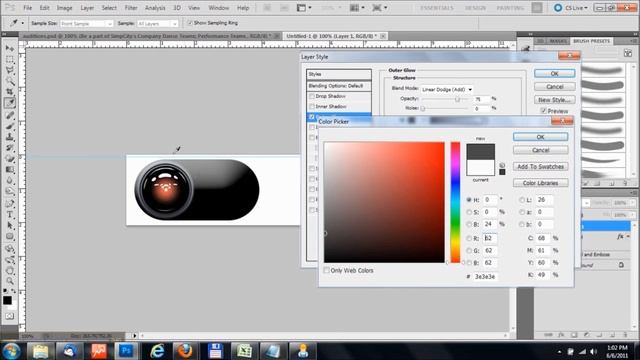The height and width of the screenshot is (360, 640).
Task: Click New Style in Layer Style dialog
Action: [554, 100]
